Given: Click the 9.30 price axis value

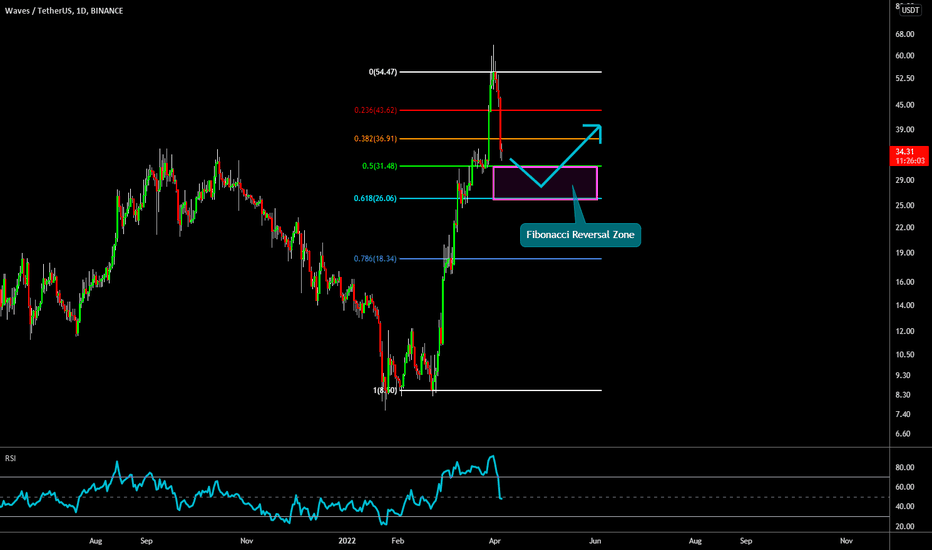Looking at the screenshot, I should point(903,376).
